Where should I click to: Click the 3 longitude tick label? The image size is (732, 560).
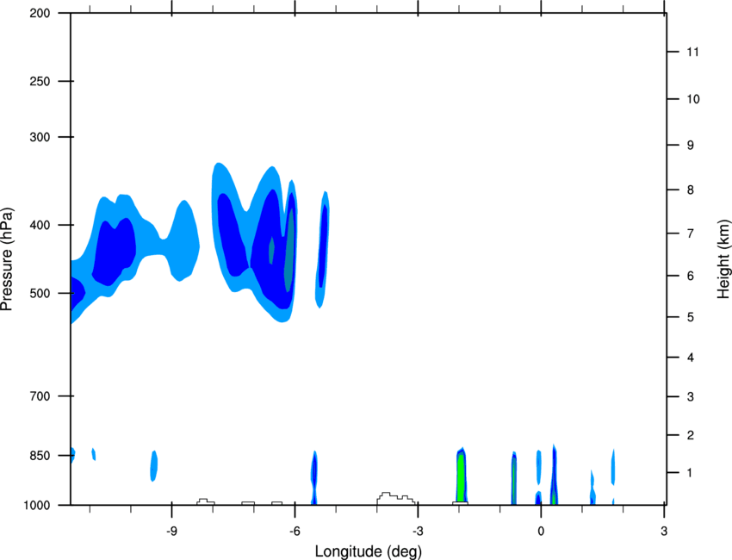pos(664,532)
